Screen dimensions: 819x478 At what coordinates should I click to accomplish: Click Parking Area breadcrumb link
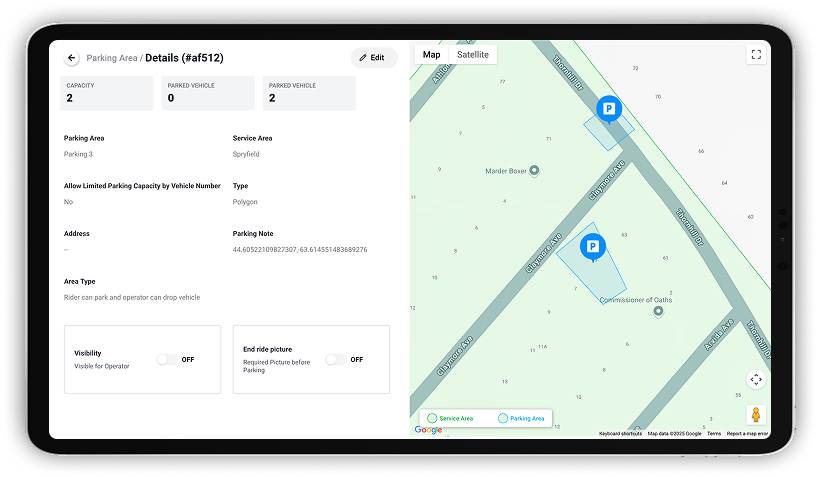click(x=111, y=58)
